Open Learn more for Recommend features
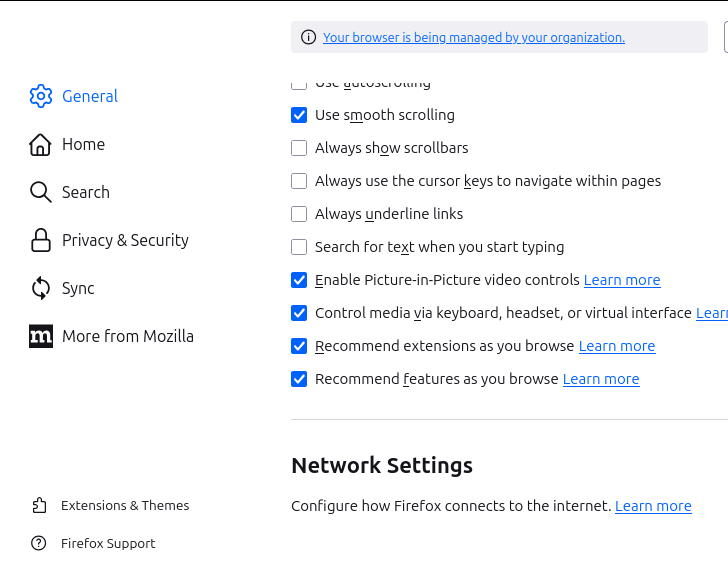 (x=601, y=379)
